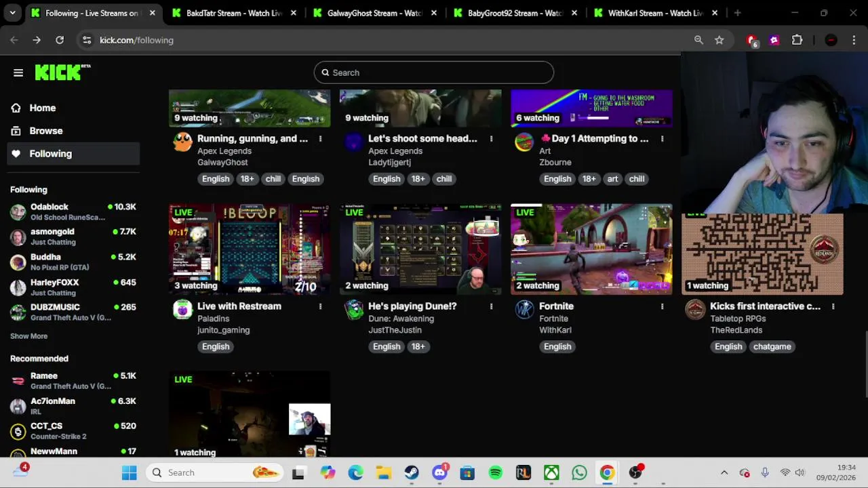Open the Dune: Awakening stream thumbnail
This screenshot has width=868, height=488.
coord(420,249)
